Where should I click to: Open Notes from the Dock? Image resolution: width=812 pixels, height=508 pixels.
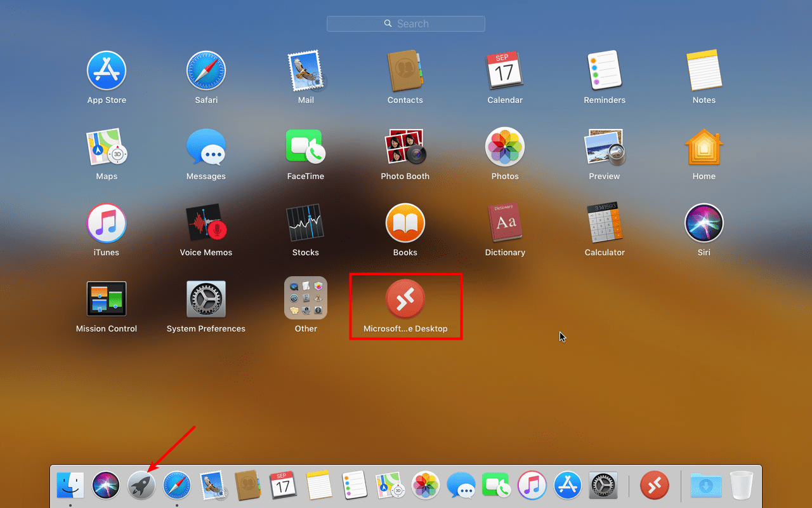pos(319,486)
